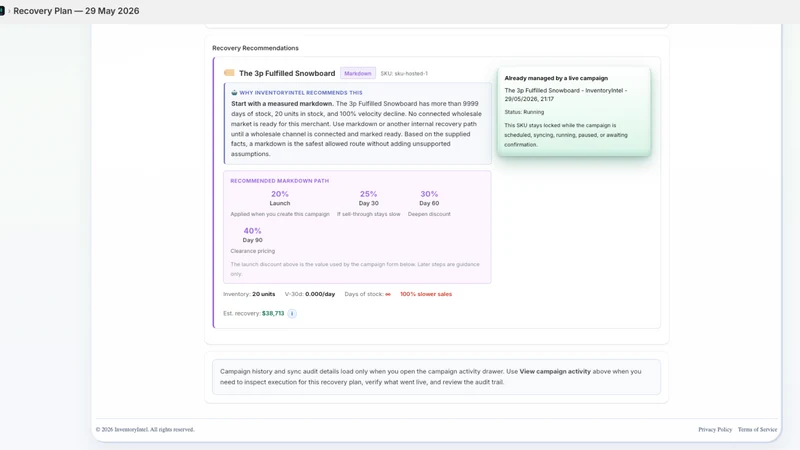Click 'The 3p Fulfilled Snowboard' product name
Screen dimensions: 800x450
[287, 73]
